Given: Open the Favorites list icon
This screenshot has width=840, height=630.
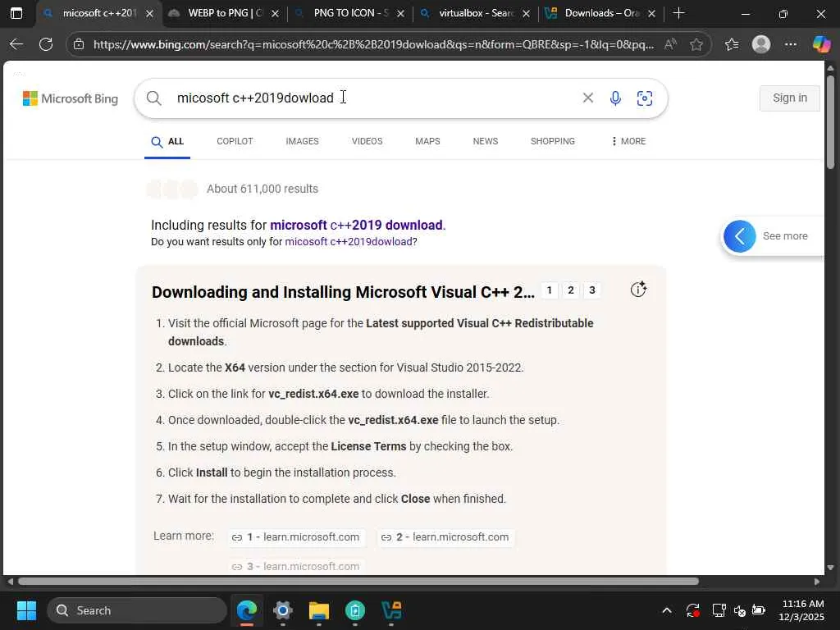Looking at the screenshot, I should 732,44.
